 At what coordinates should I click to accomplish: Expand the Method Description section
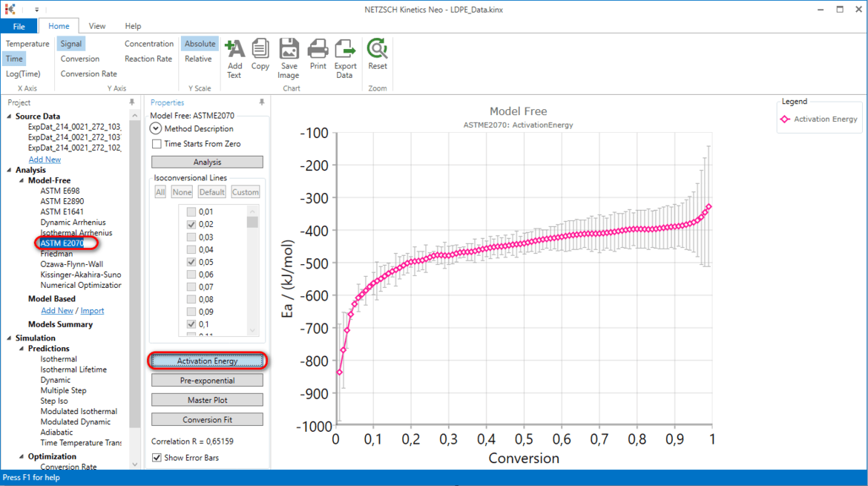(156, 128)
